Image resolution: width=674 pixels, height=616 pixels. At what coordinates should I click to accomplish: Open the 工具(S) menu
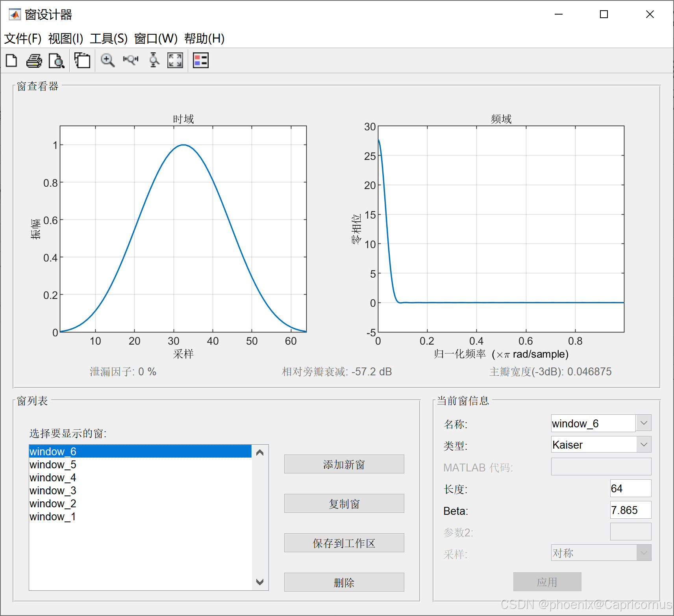coord(109,39)
